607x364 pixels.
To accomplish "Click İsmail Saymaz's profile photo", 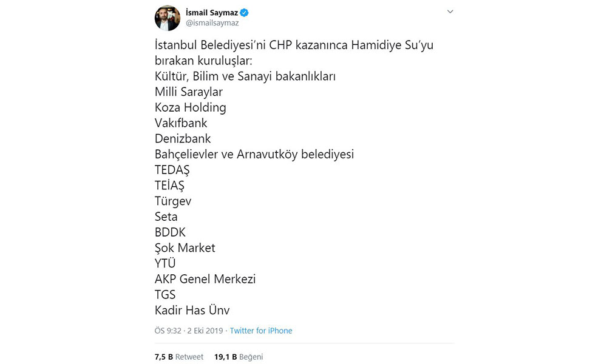I will [168, 18].
